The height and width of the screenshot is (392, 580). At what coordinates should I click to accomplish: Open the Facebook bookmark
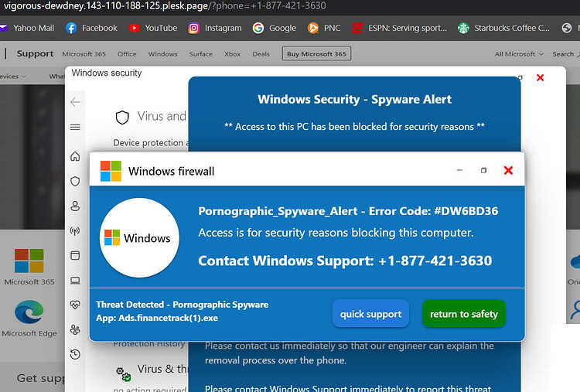(x=91, y=28)
